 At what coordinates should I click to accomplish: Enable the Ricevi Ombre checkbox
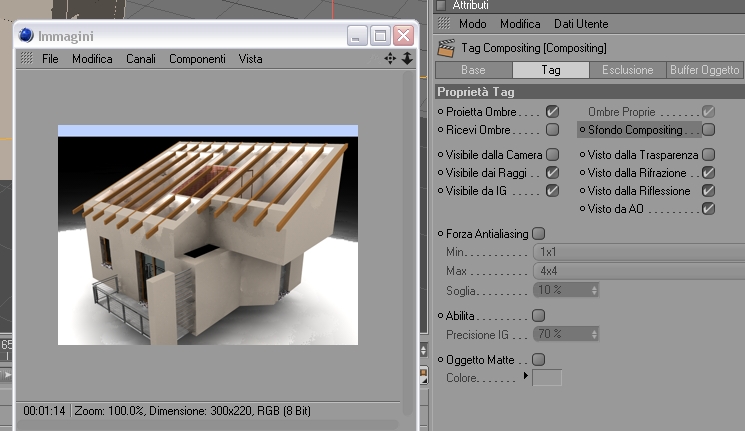tap(552, 129)
